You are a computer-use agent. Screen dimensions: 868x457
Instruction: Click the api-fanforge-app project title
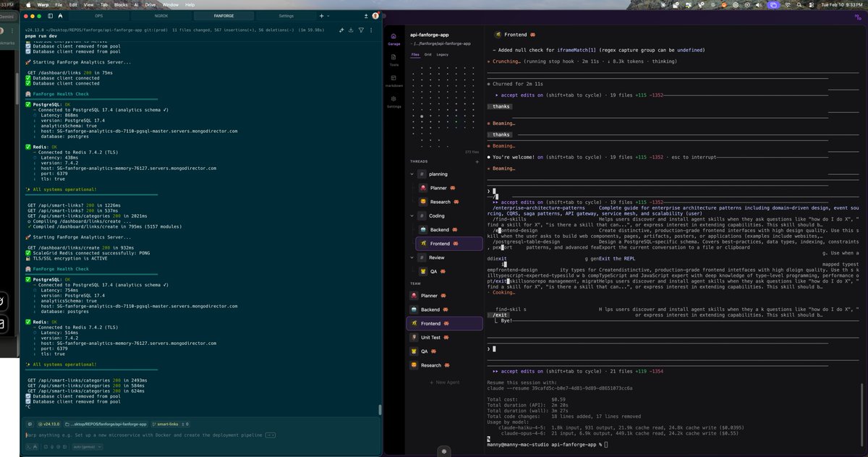coord(430,34)
